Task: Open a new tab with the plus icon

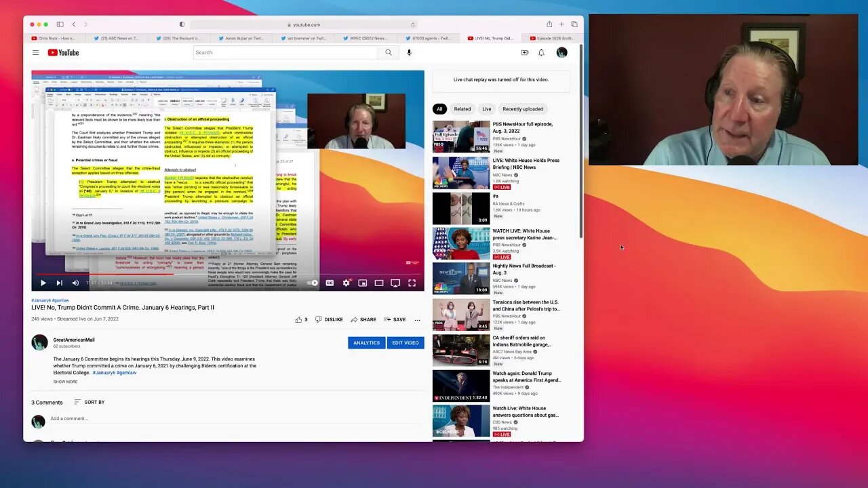Action: [561, 24]
